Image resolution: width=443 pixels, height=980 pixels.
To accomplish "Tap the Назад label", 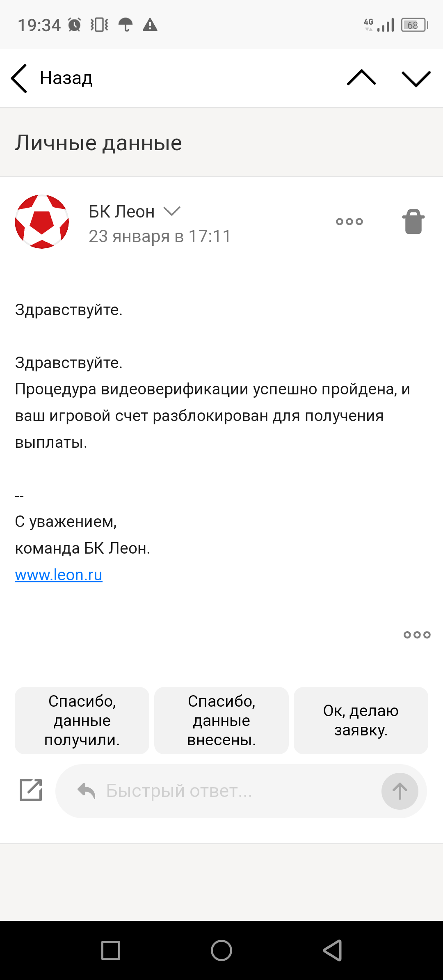I will (66, 78).
